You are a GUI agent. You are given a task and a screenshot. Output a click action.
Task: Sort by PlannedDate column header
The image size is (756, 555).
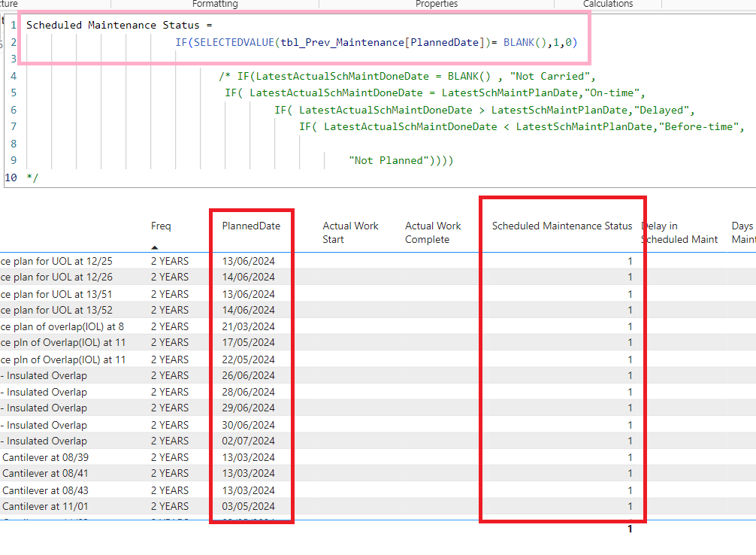[x=251, y=226]
